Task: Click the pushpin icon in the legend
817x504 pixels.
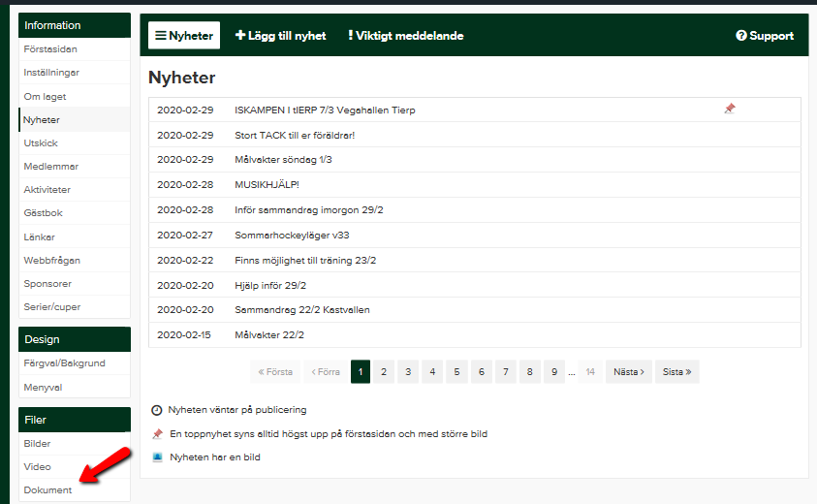Action: 157,434
